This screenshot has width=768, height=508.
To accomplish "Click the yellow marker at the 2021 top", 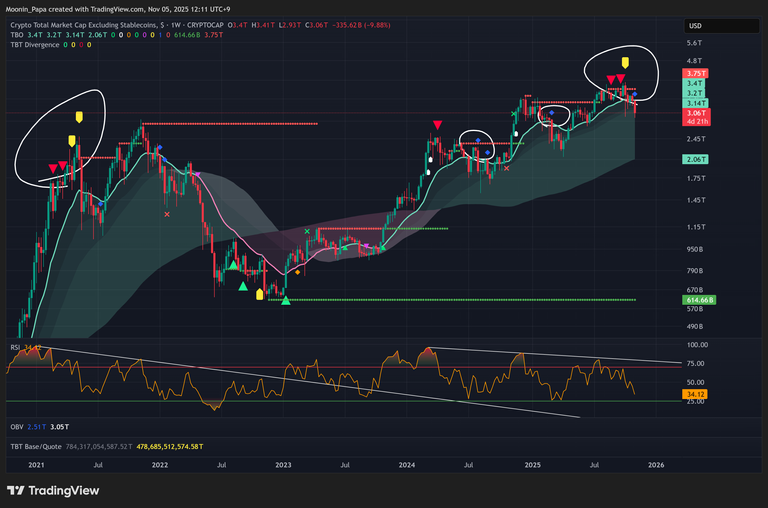I will point(72,141).
